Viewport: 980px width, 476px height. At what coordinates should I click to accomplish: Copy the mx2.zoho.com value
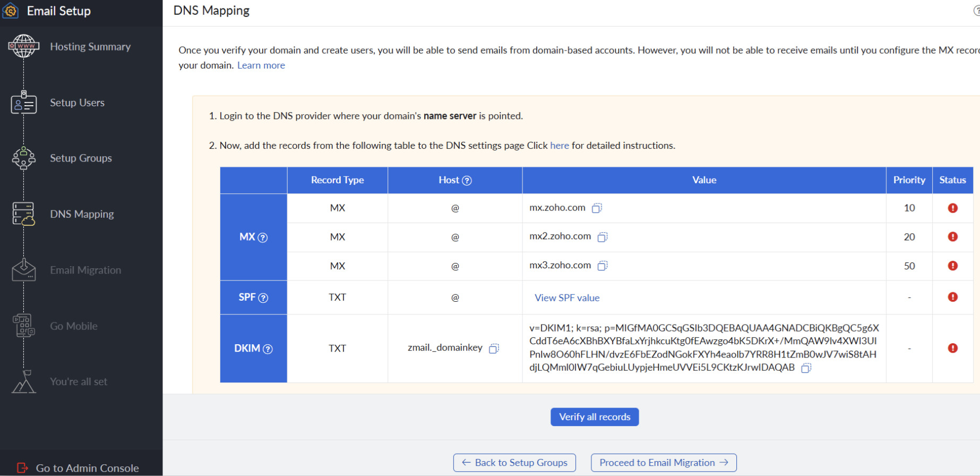(x=603, y=237)
